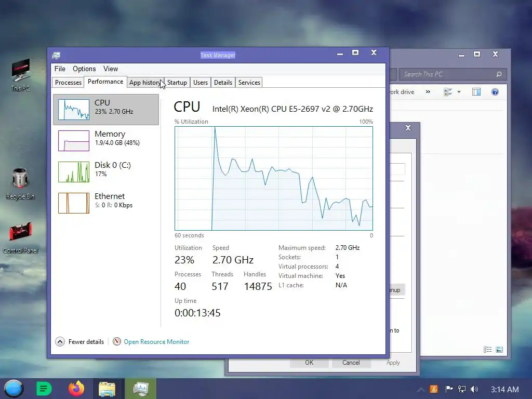Open the Start orb button
532x399 pixels.
pos(14,389)
